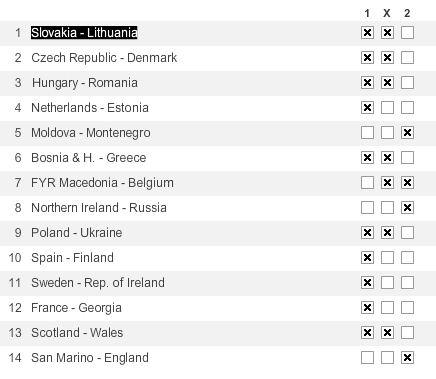Uncheck away win for Moldova - Montenegro
The width and height of the screenshot is (436, 379).
pyautogui.click(x=407, y=133)
